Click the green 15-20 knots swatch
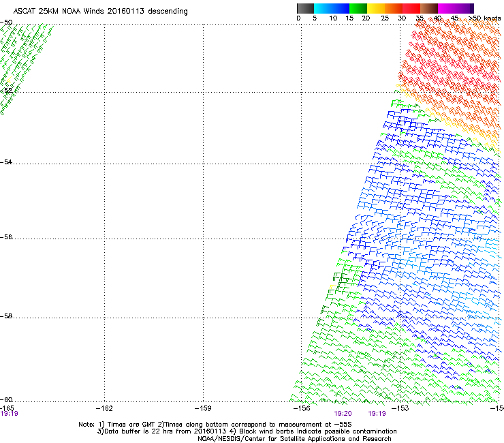This screenshot has height=443, width=504. [x=358, y=8]
